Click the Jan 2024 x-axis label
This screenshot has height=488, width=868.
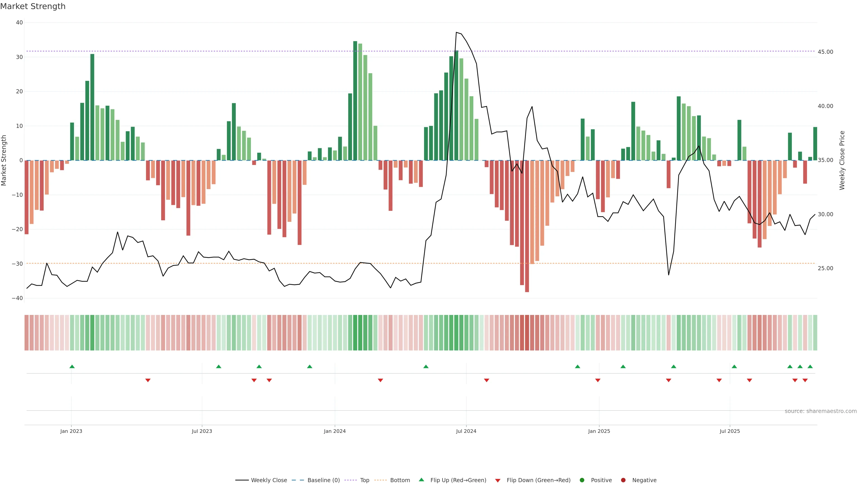pyautogui.click(x=335, y=431)
